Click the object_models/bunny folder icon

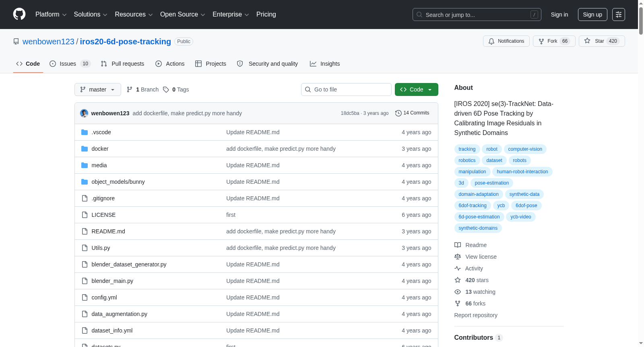click(85, 182)
